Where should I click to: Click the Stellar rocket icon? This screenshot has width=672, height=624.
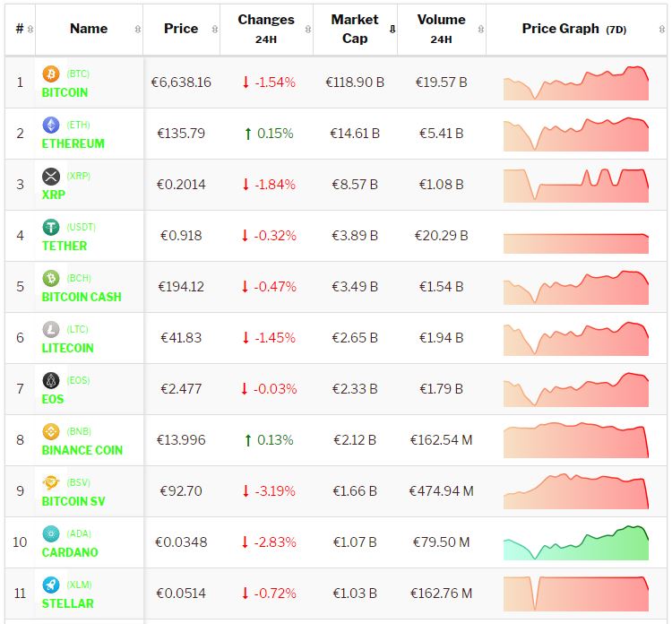click(51, 585)
